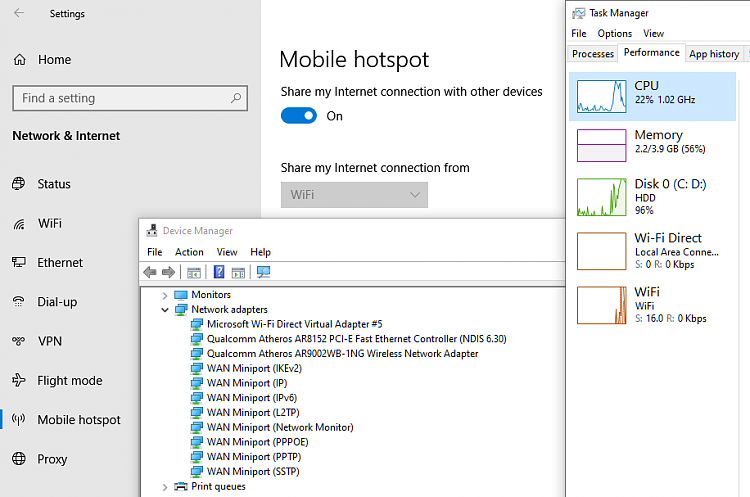Click Mobile hotspot page heading
The image size is (750, 497).
point(354,60)
